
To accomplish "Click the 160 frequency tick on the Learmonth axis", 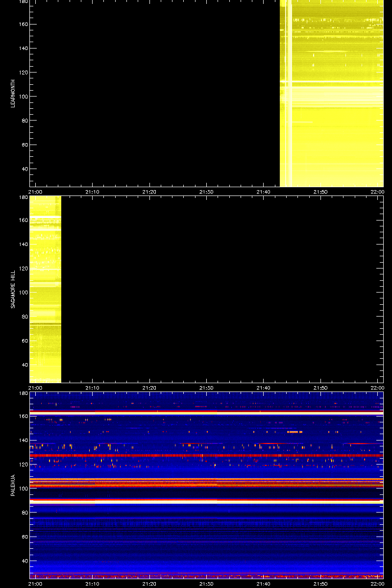I will 23,24.
